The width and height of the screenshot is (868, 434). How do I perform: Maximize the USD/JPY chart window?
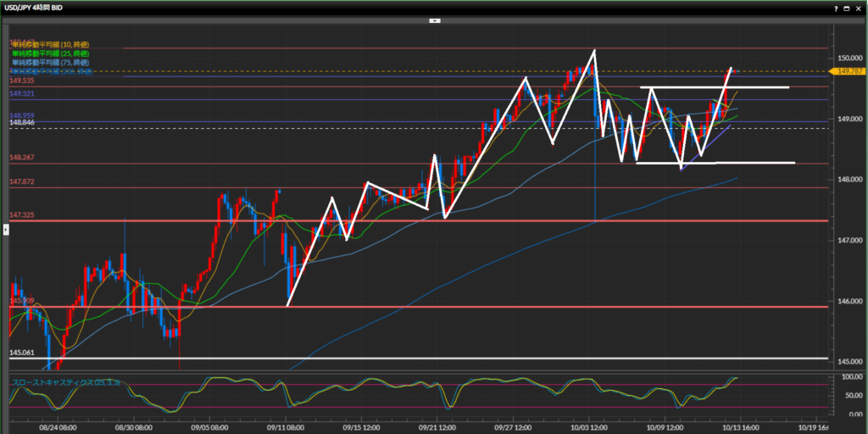(x=848, y=8)
